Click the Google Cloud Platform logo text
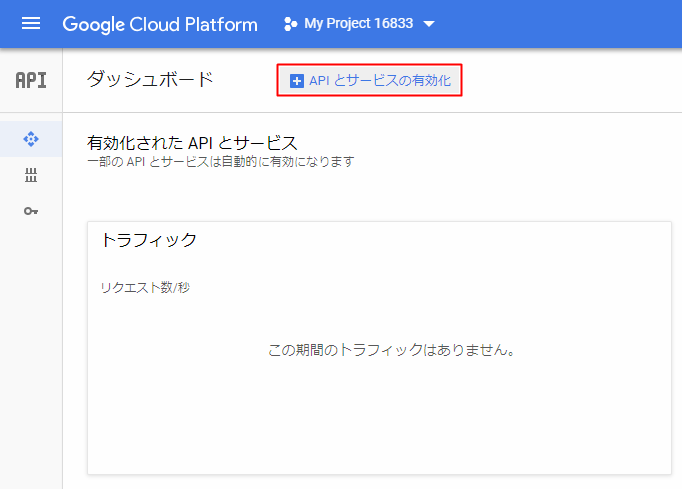This screenshot has height=489, width=682. (x=160, y=24)
